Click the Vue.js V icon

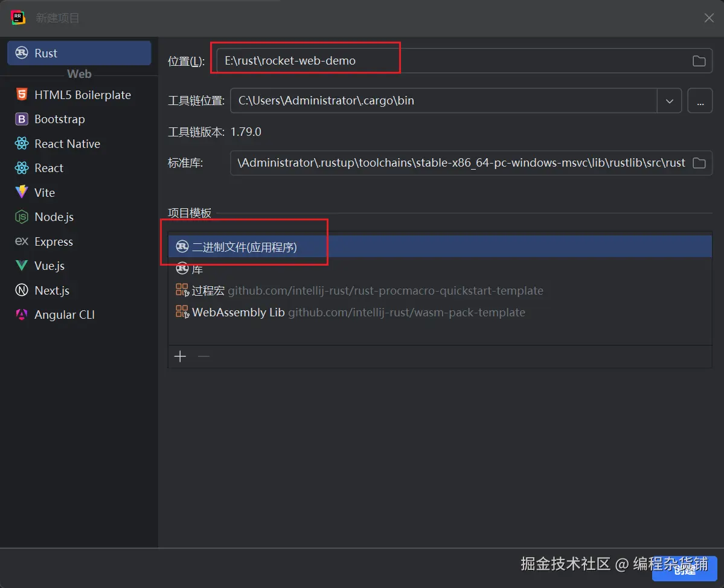click(22, 266)
